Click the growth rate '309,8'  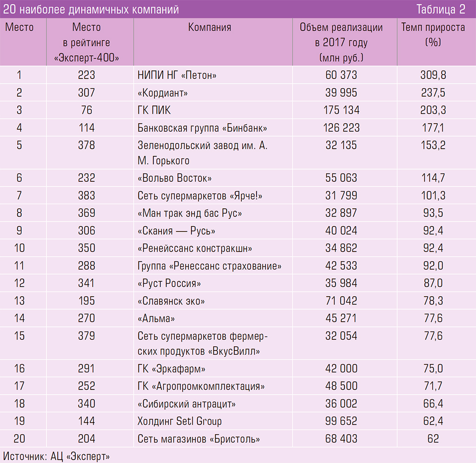click(x=433, y=75)
